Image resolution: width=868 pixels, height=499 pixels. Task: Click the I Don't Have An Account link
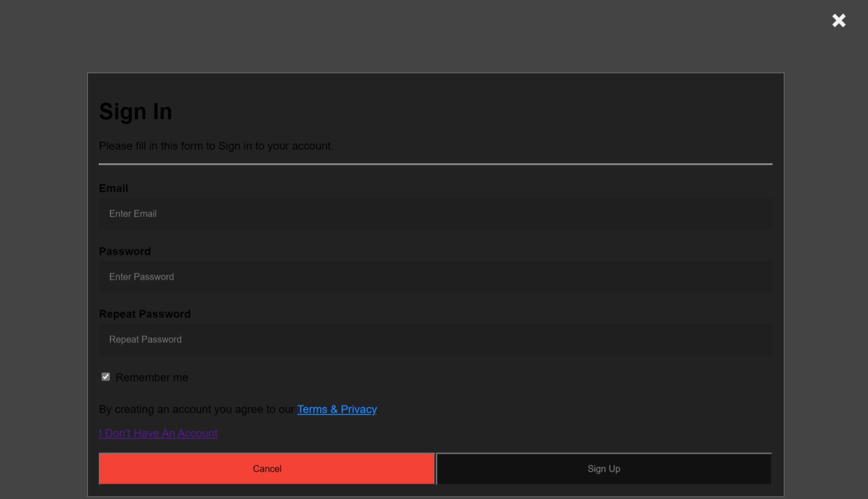pos(158,433)
